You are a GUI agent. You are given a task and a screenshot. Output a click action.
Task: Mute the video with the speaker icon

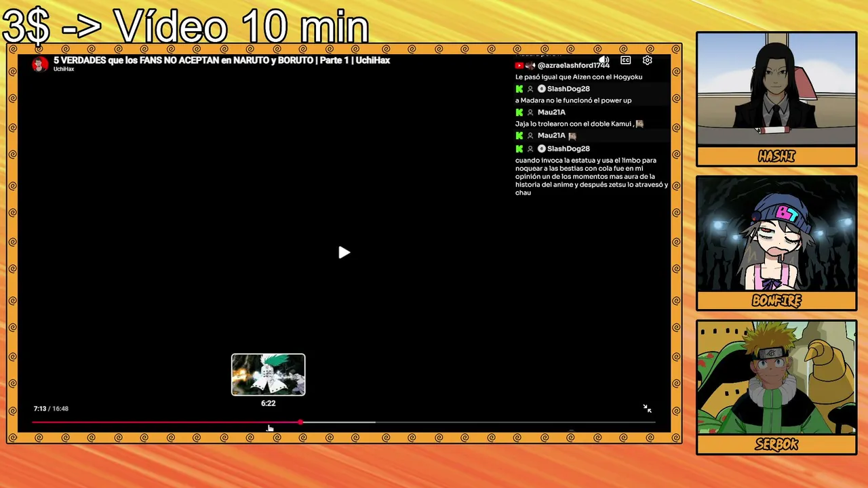604,60
